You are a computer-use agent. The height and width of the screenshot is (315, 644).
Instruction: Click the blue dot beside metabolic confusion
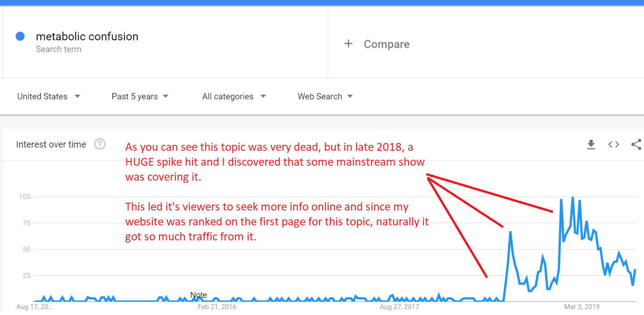tap(20, 36)
